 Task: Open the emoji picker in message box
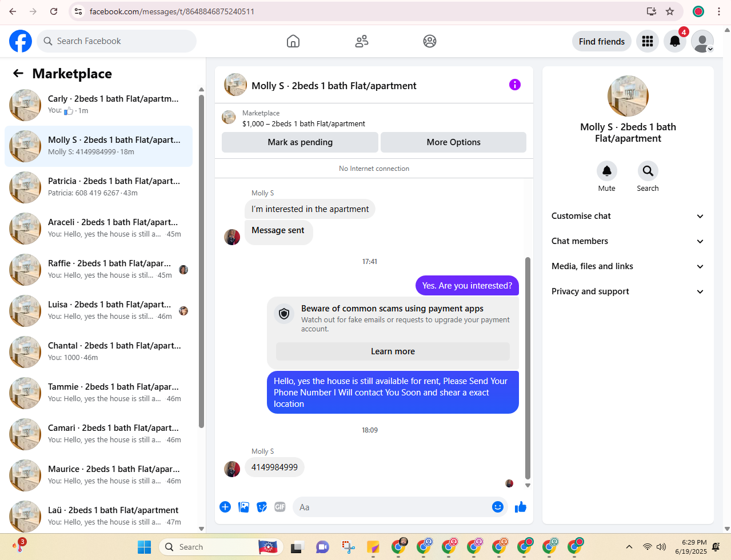tap(498, 507)
